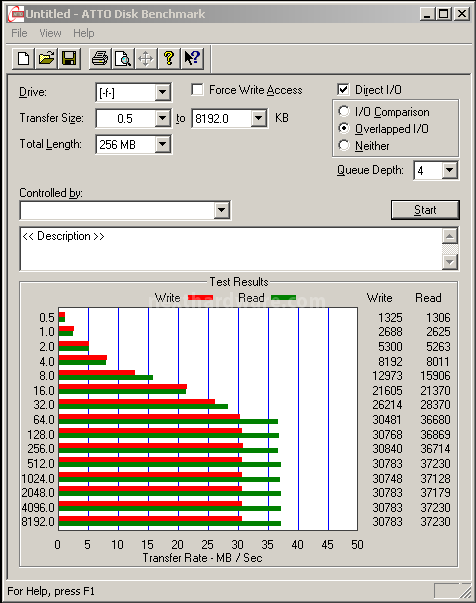Click the read value 36869
Viewport: 476px width, 603px height.
pos(435,435)
